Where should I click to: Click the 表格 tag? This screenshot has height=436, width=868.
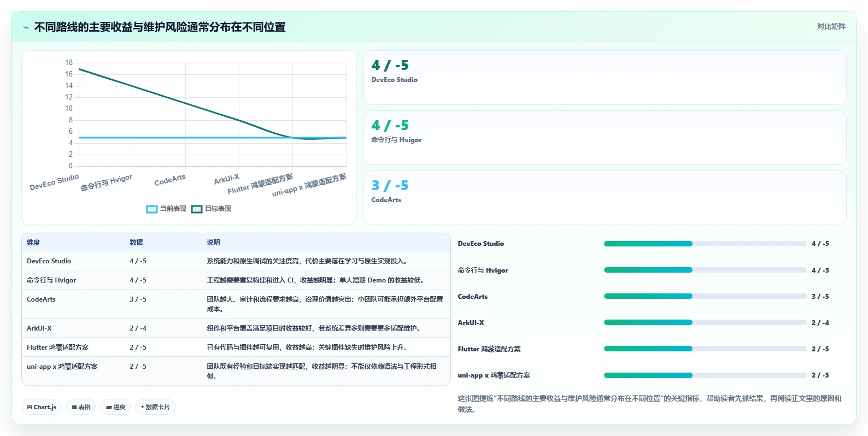(x=81, y=407)
